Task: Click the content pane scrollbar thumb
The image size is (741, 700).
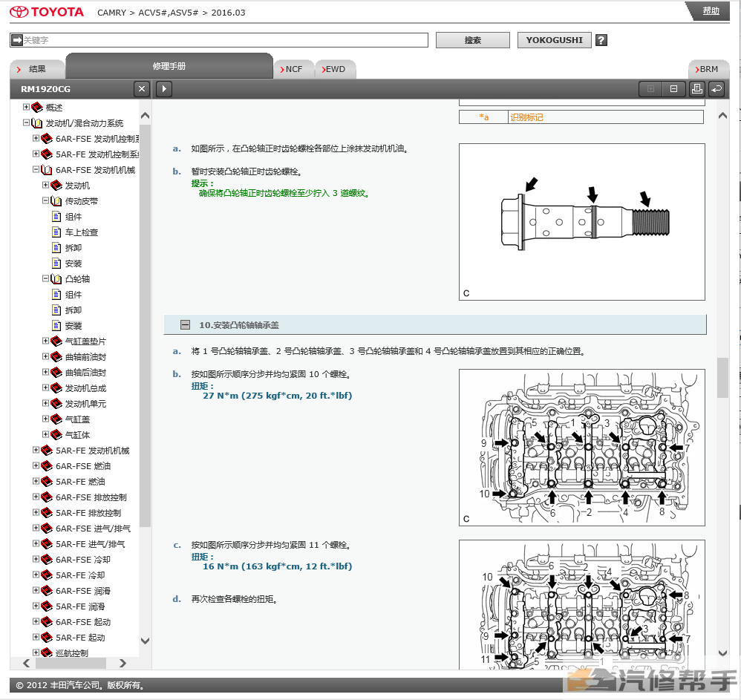Action: click(x=722, y=378)
